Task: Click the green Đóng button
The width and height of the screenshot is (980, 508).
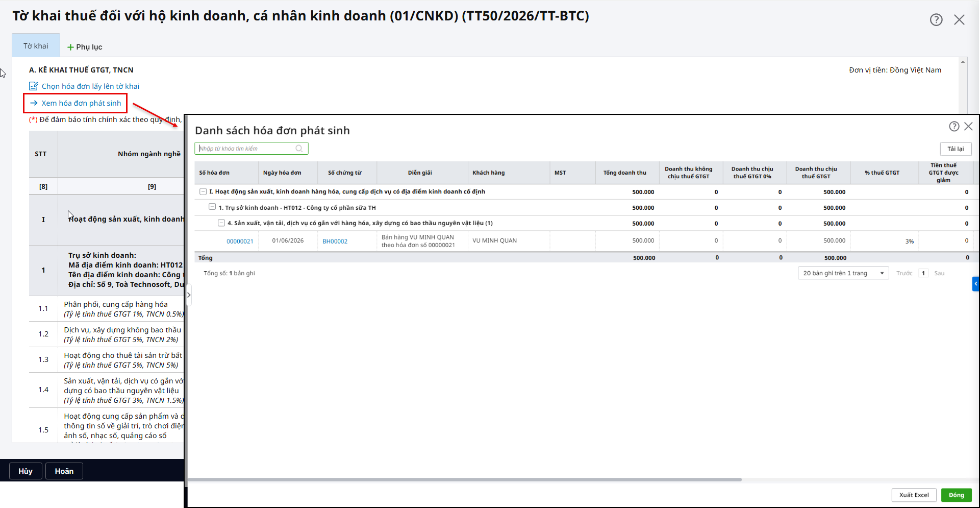Action: pos(956,495)
